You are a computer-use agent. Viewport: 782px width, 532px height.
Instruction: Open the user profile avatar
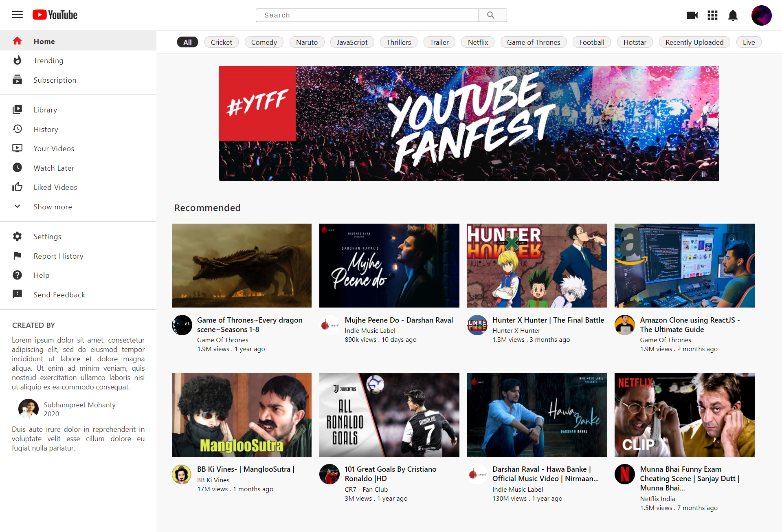point(761,15)
